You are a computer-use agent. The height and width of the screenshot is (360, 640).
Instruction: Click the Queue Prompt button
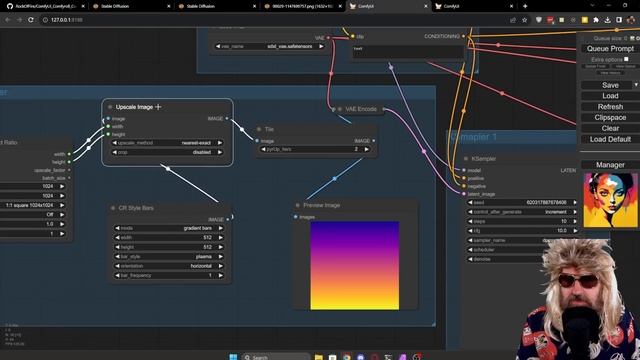point(610,49)
